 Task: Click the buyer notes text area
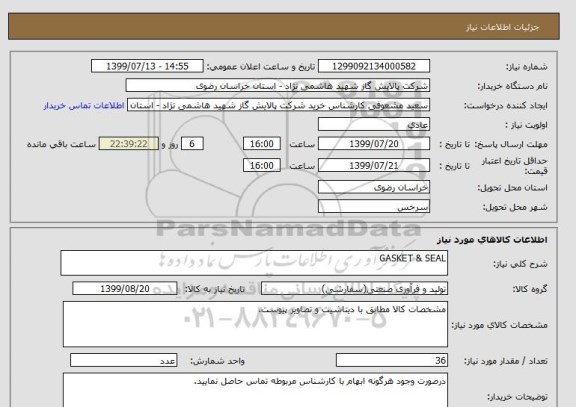(255, 390)
